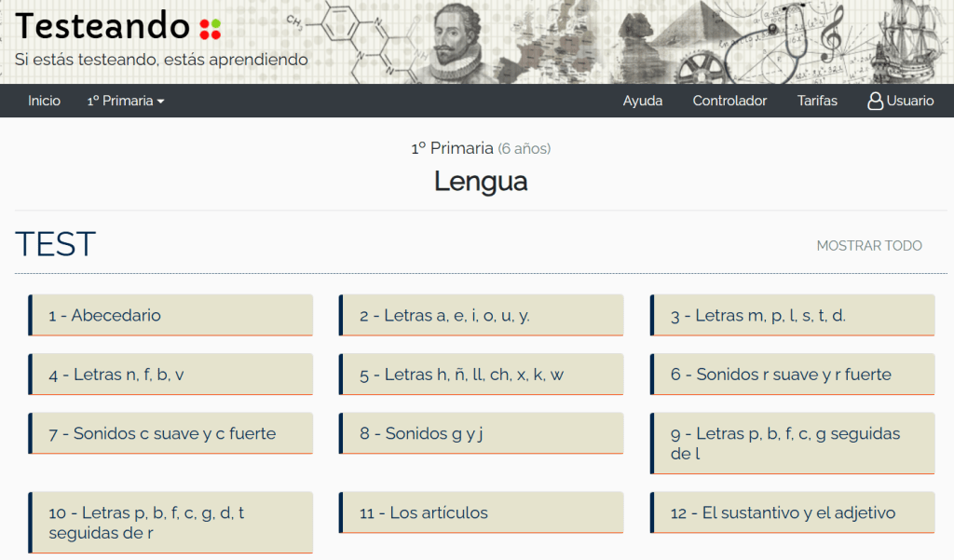Open the Tarifas page

(x=817, y=101)
